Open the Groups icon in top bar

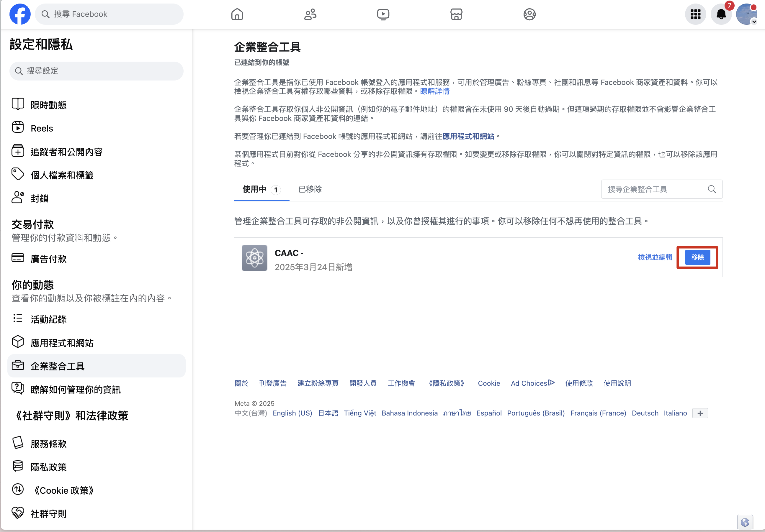pyautogui.click(x=529, y=14)
